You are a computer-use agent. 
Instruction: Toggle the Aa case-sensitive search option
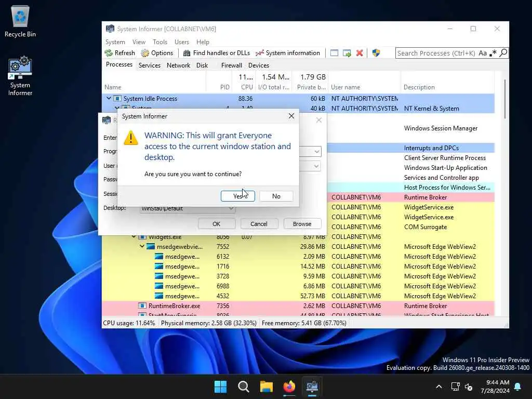click(x=483, y=54)
